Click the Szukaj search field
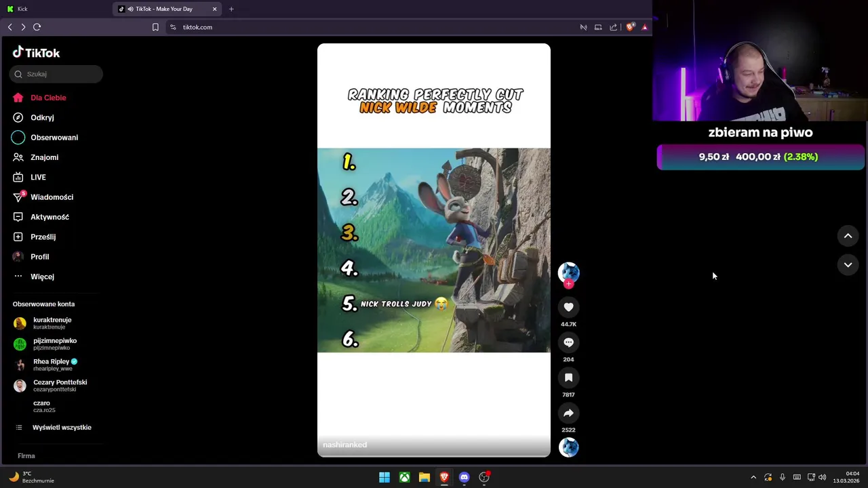Image resolution: width=868 pixels, height=488 pixels. tap(56, 74)
